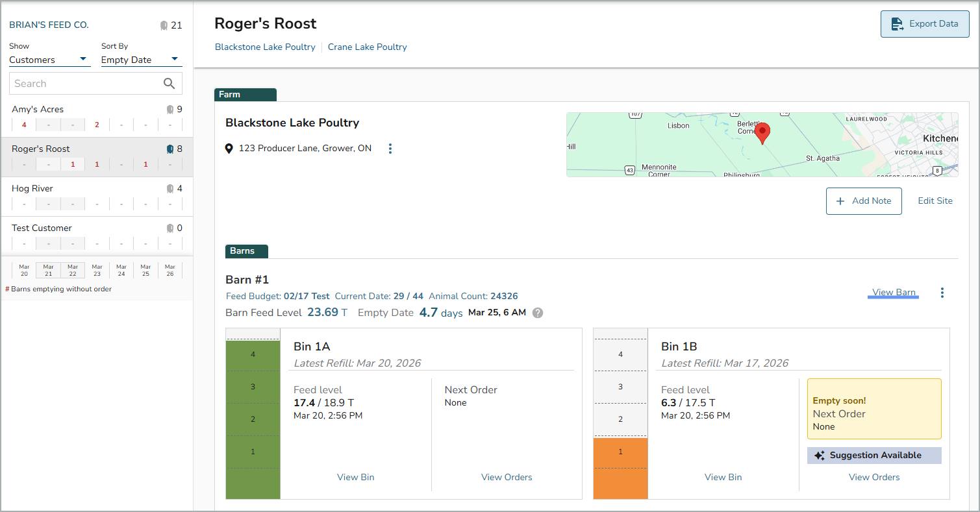Click the customer search input field
Viewport: 980px width, 512px height.
click(84, 83)
